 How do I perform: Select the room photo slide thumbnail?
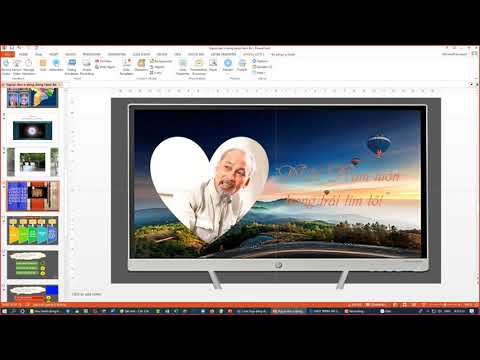33,162
